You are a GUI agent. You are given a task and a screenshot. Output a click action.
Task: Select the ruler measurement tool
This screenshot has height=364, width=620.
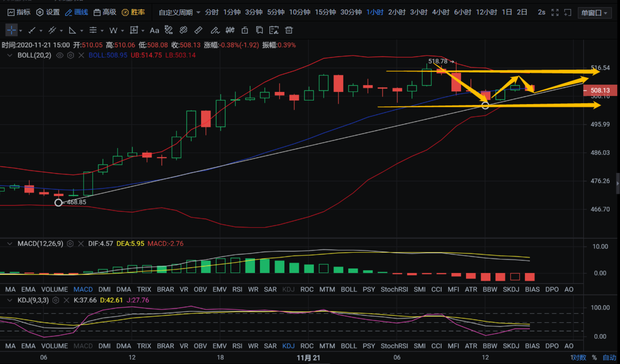[198, 30]
